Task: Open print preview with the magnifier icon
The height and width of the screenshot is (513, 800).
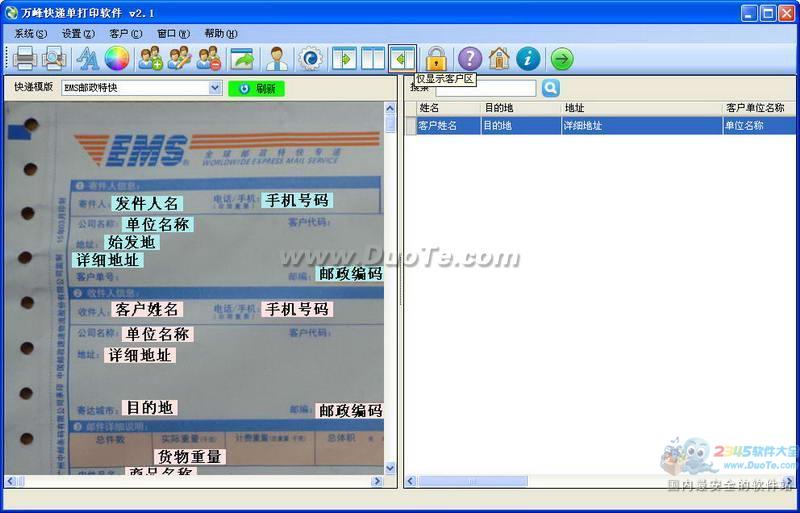Action: [54, 58]
